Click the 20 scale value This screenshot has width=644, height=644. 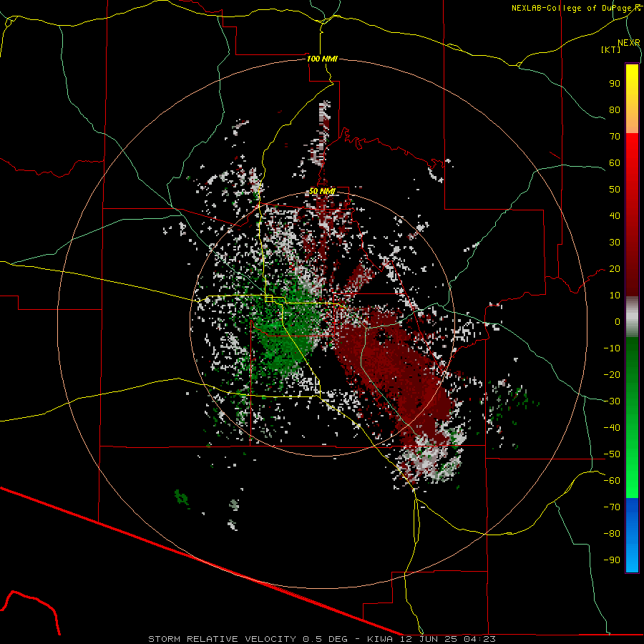[x=615, y=268]
